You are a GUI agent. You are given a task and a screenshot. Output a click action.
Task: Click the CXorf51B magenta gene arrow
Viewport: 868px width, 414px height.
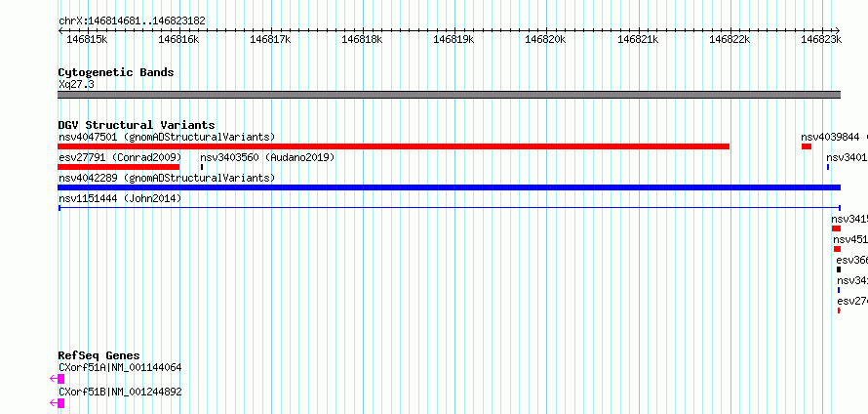(x=57, y=403)
